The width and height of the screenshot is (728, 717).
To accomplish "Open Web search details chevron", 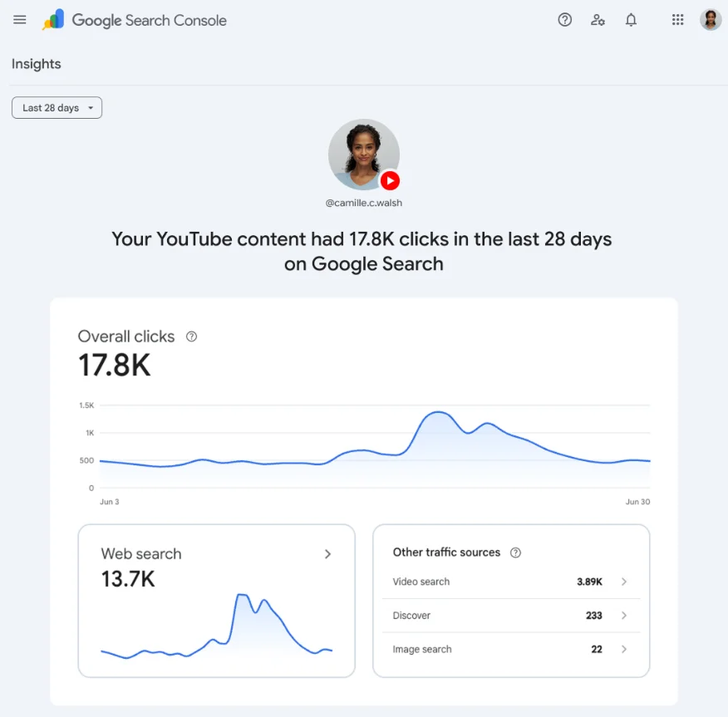I will point(327,553).
